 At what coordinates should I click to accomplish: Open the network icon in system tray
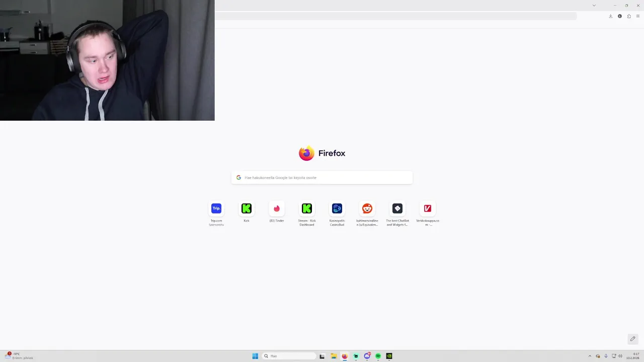[614, 356]
